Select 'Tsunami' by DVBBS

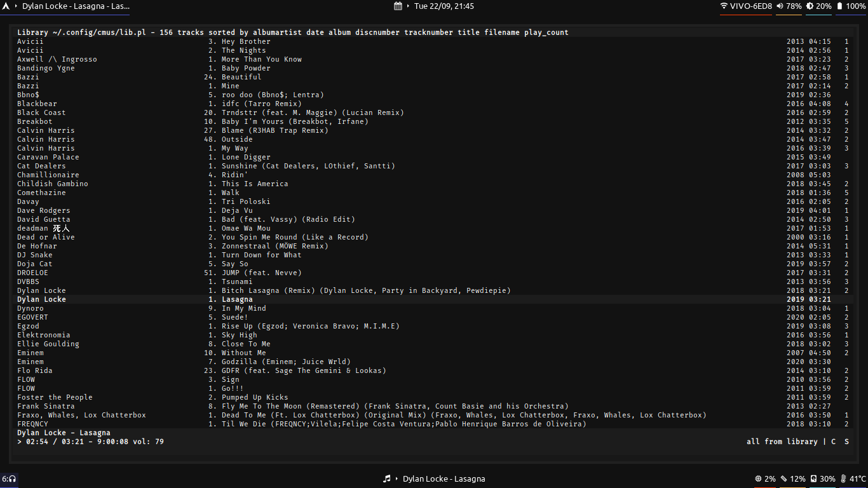tap(434, 281)
